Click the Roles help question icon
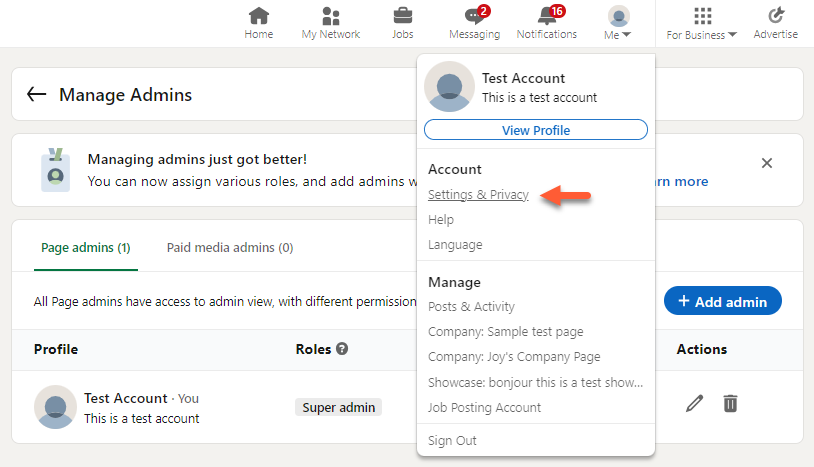Screen dimensions: 814x467 coord(342,349)
